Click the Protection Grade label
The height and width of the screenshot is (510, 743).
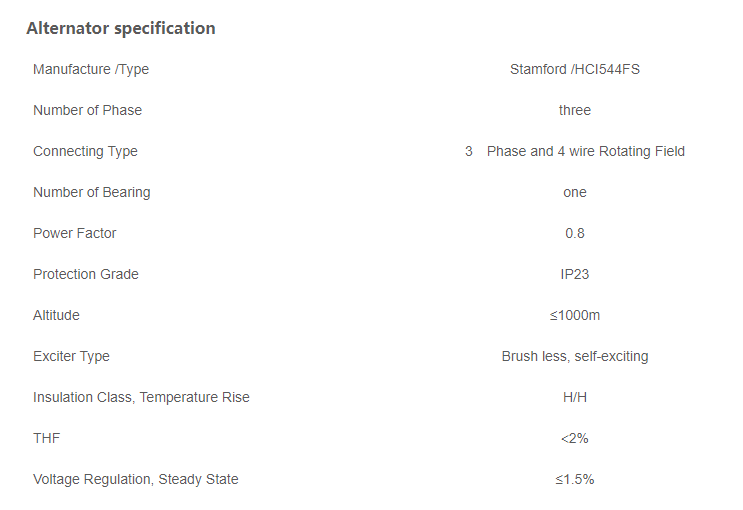[x=85, y=274]
